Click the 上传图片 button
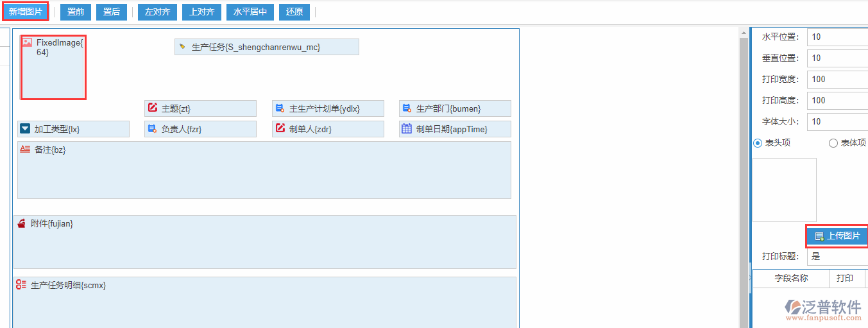 (x=837, y=236)
